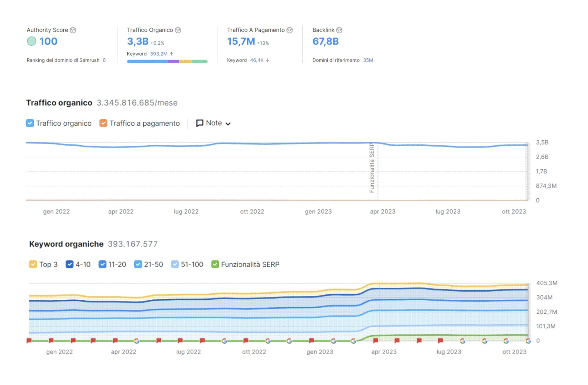Toggle the Traffico a pagamento checkbox
This screenshot has height=385, width=588.
103,123
